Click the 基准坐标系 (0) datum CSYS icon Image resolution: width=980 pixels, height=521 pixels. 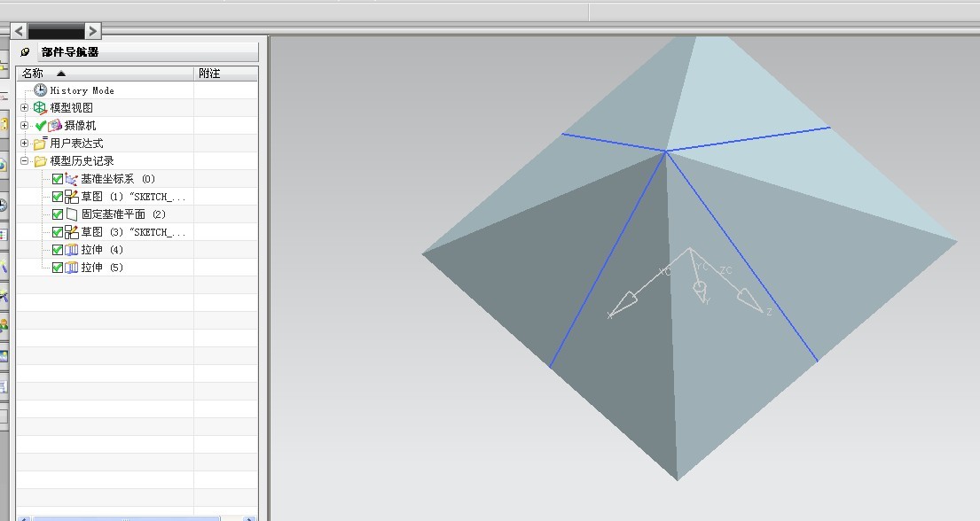71,179
